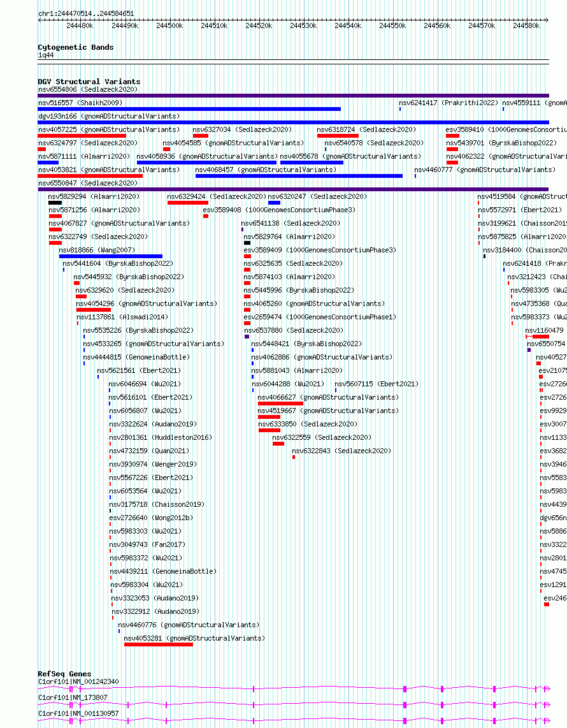Click the black bar under nsv5829294
This screenshot has width=567, height=728.
[55, 203]
